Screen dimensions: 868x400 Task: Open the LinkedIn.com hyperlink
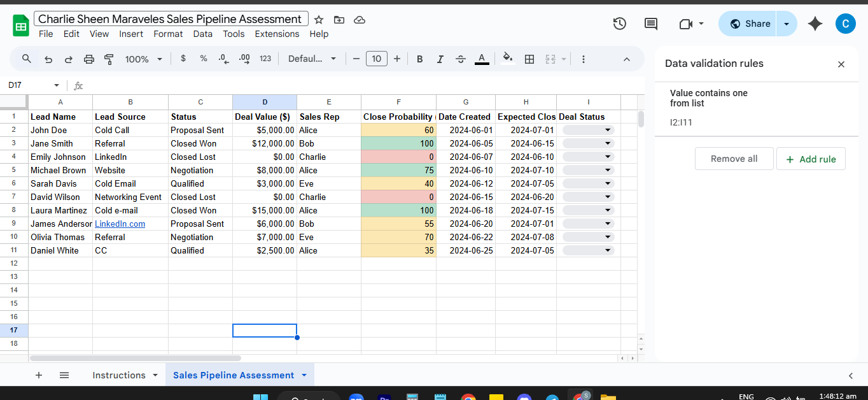(120, 224)
